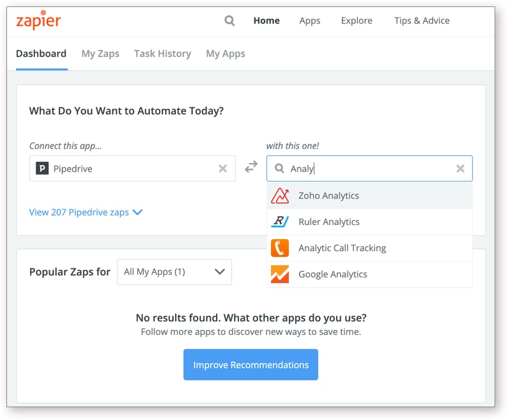Choose the Ruler Analytics icon
Screen dimensions: 508x420
pos(280,222)
